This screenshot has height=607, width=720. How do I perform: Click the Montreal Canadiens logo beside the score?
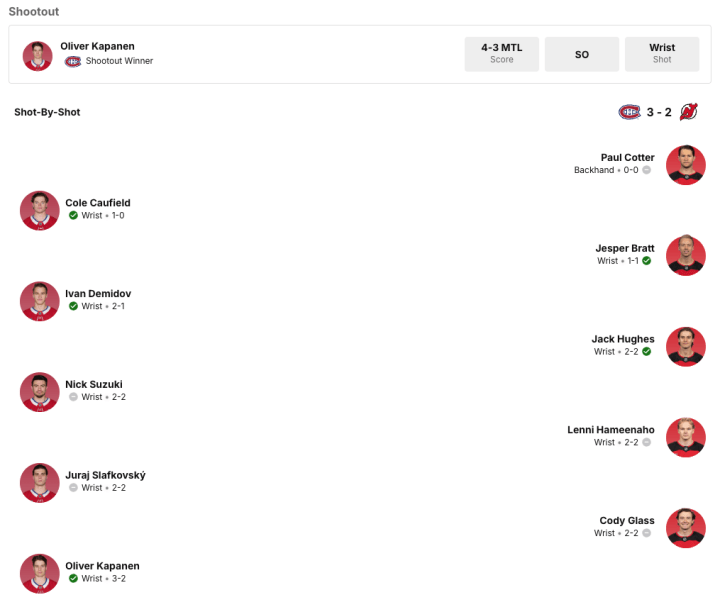(x=629, y=112)
